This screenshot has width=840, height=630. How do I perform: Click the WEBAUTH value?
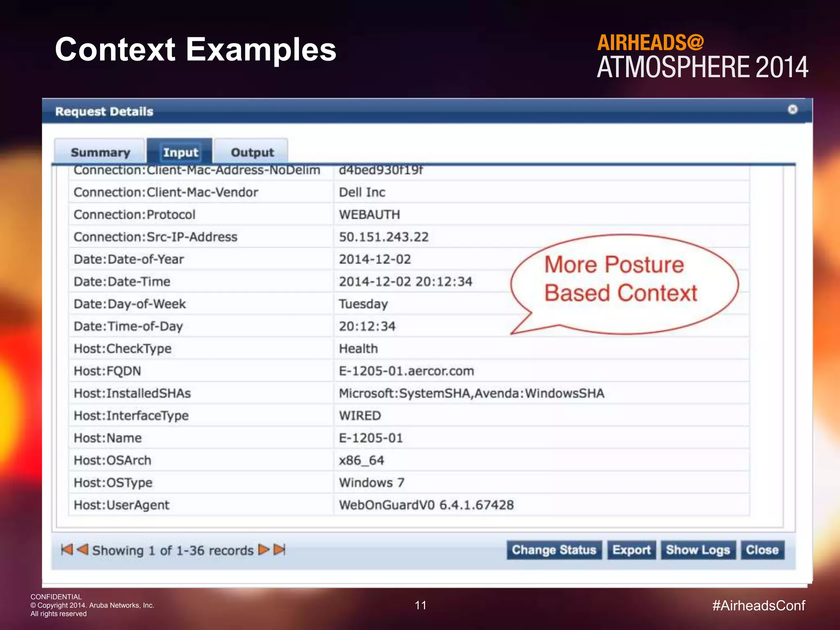(x=370, y=215)
